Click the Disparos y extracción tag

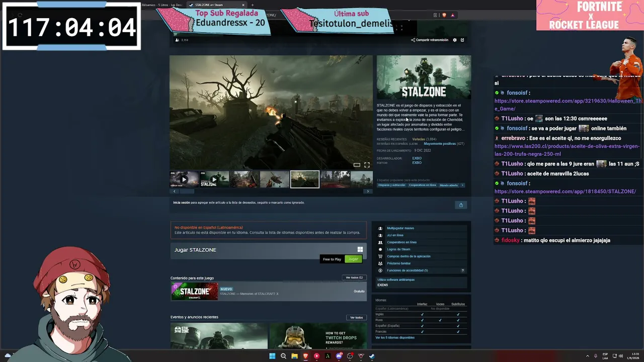tap(391, 185)
